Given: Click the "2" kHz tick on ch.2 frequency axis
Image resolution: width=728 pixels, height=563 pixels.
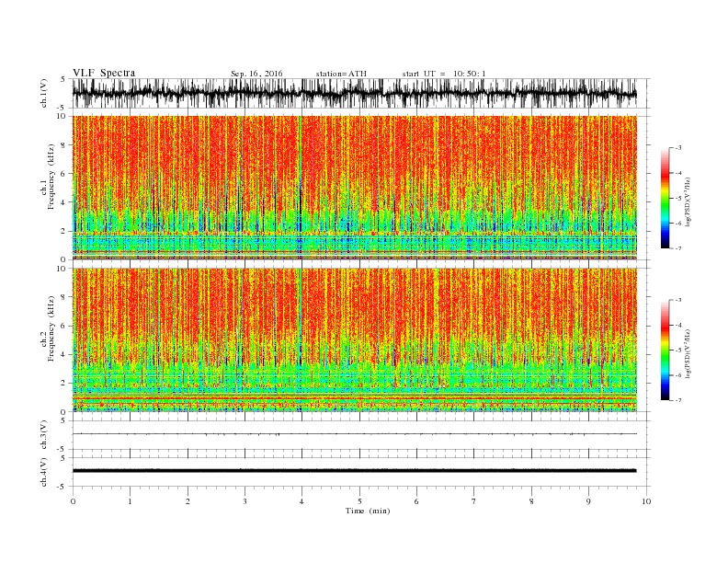Looking at the screenshot, I should click(x=64, y=384).
